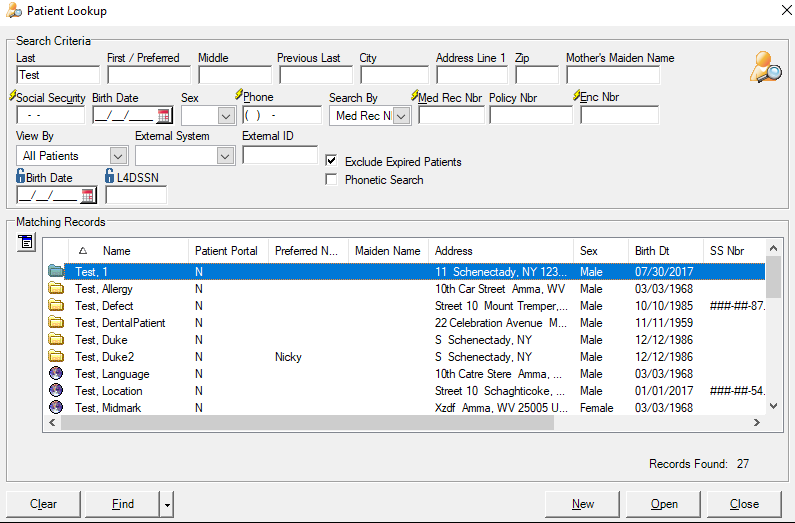The width and height of the screenshot is (795, 523).
Task: Click the lightning icon beside Social Security
Action: click(x=13, y=95)
